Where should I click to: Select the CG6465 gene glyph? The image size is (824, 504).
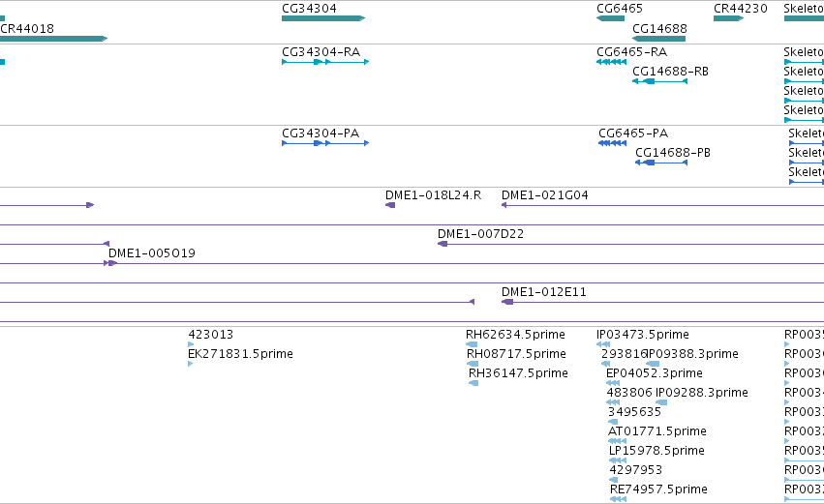click(611, 18)
